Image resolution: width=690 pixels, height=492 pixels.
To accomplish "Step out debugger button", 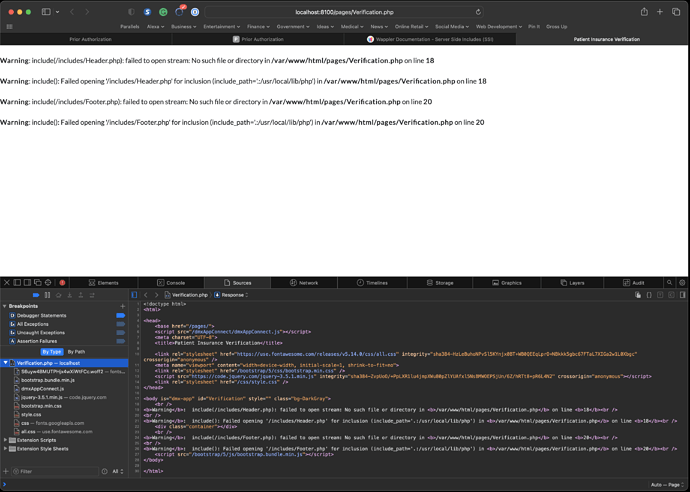I will tap(81, 295).
